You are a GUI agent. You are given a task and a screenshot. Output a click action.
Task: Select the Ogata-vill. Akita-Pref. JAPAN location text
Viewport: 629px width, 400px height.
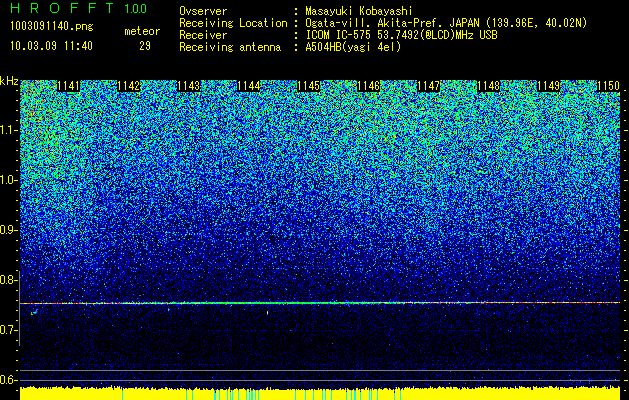pos(446,23)
